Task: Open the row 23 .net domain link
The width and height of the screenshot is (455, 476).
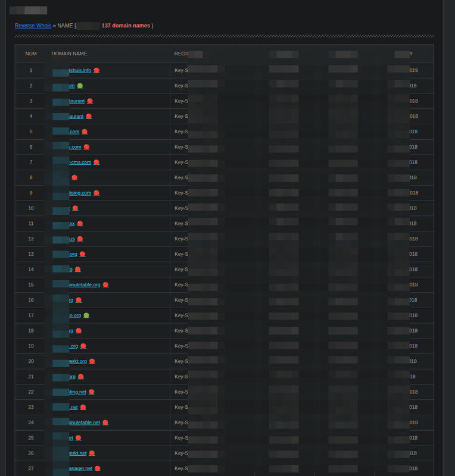Action: 74,408
